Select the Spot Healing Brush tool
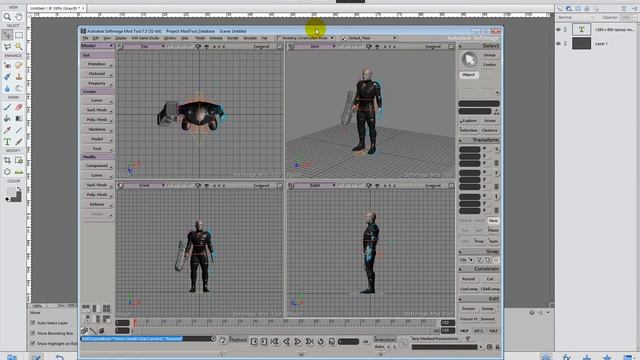The image size is (640, 360). pos(19,65)
